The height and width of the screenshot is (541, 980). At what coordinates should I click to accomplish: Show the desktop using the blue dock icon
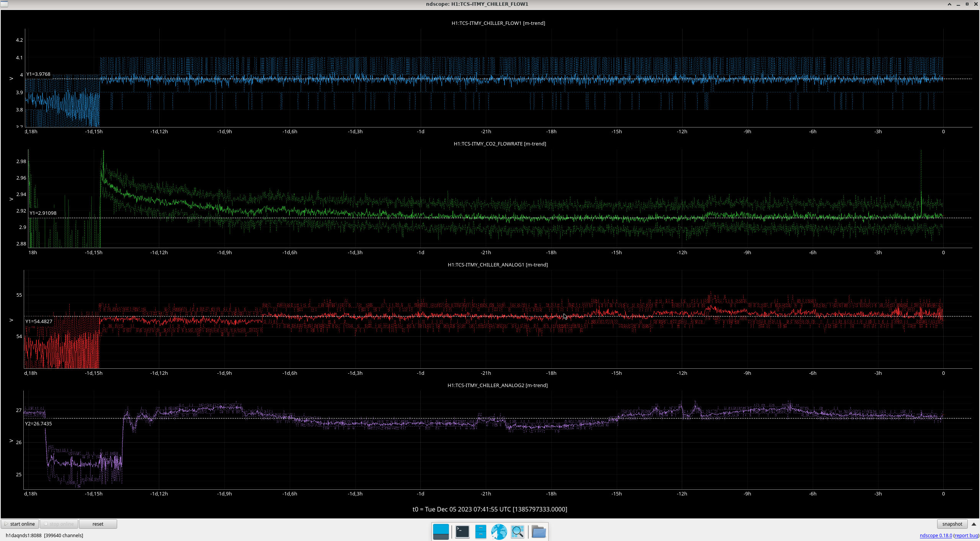(x=441, y=531)
